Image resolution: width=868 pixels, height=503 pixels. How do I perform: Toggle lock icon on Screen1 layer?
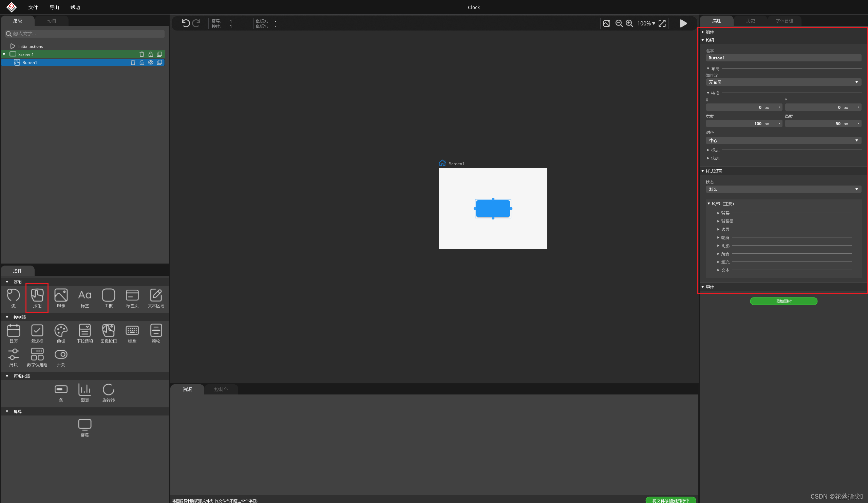[151, 54]
